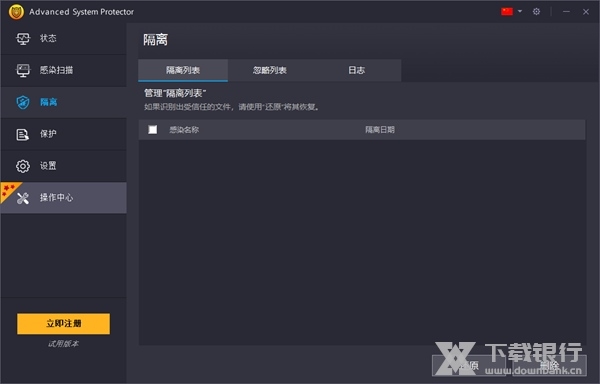Open the 保护 document icon
The height and width of the screenshot is (384, 600).
(23, 134)
